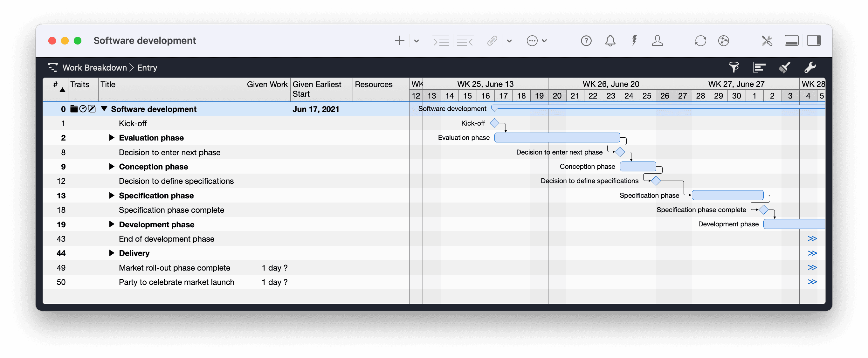Open the add-task dropdown chevron
The image size is (868, 358).
pos(417,40)
